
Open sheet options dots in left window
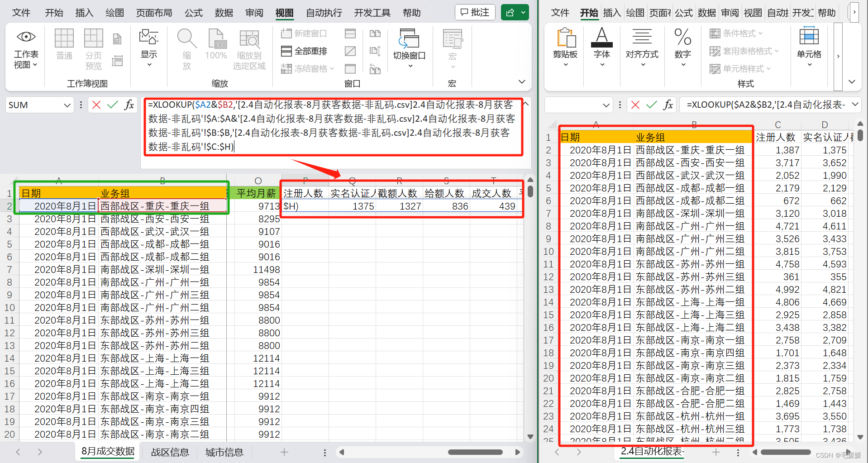(324, 452)
